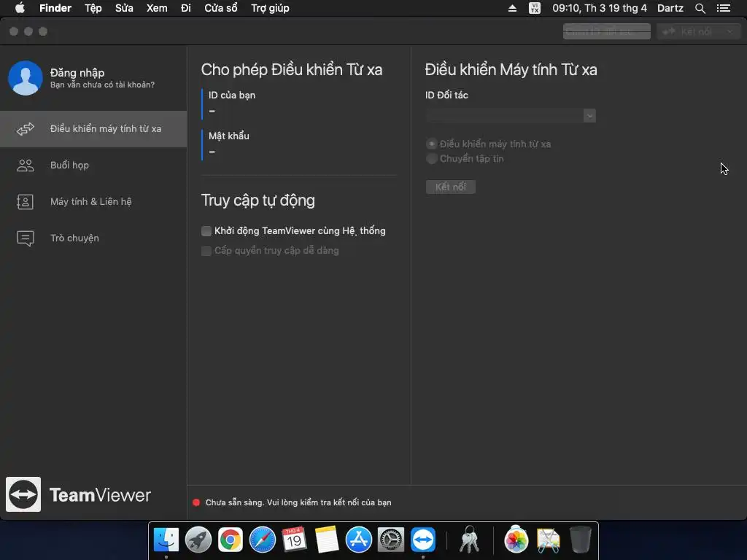Open the Tệp menu

[93, 8]
